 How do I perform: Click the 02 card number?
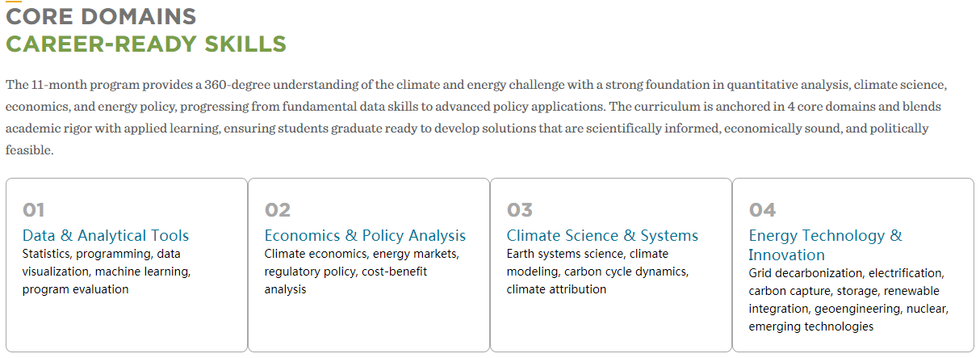click(277, 211)
